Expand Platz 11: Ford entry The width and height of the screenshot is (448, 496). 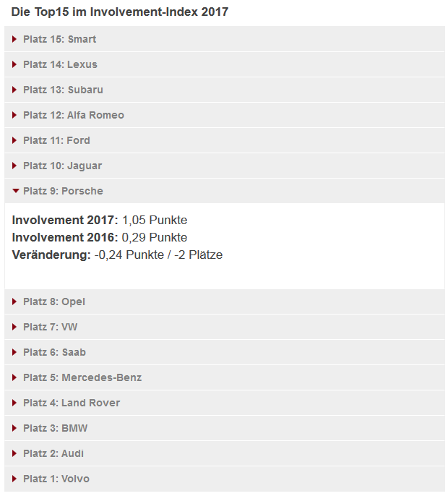pos(56,140)
